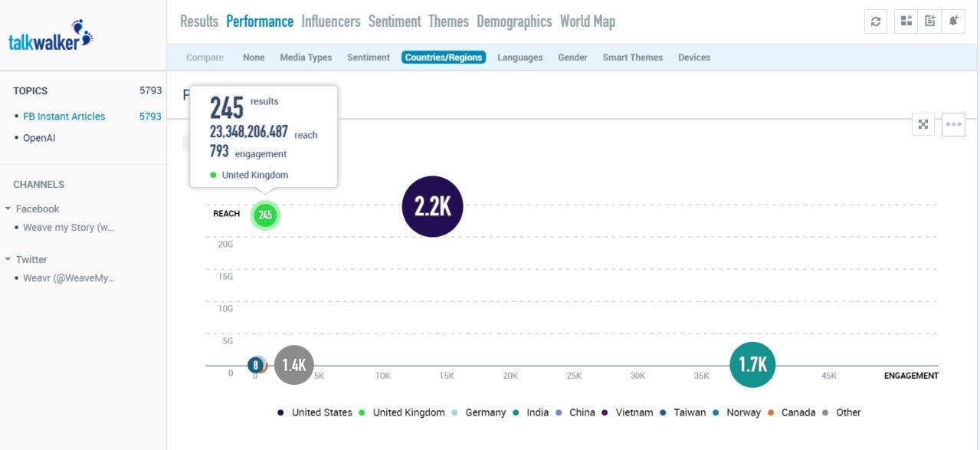Click the dark blue 2.2K bubble
This screenshot has width=980, height=450.
[432, 206]
